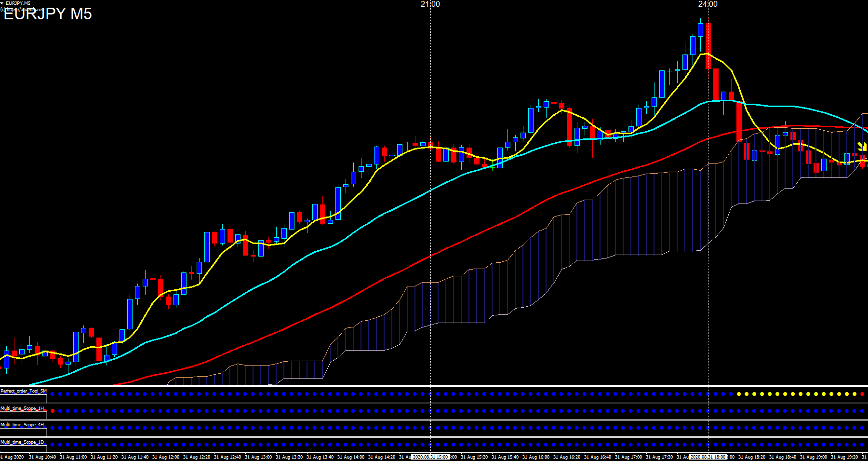Click the 31 Aug 10:40 time label
This screenshot has width=868, height=461.
coord(42,457)
